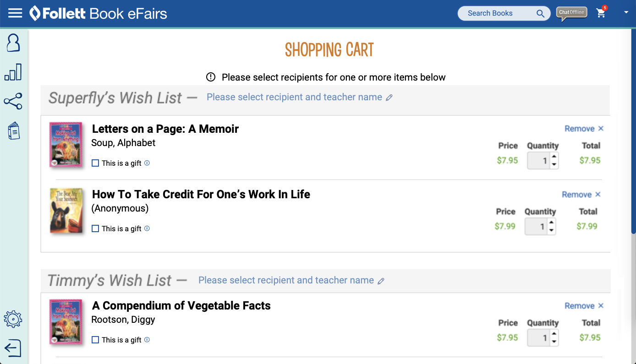Click the logout exit icon at sidebar bottom
The width and height of the screenshot is (636, 364).
pos(13,348)
